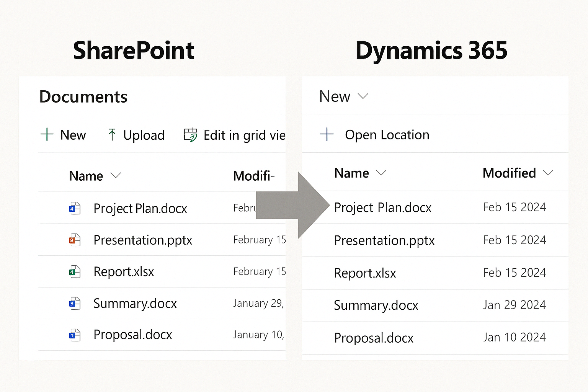Expand the New dropdown chevron in Dynamics 365
Image resolution: width=588 pixels, height=392 pixels.
(363, 96)
